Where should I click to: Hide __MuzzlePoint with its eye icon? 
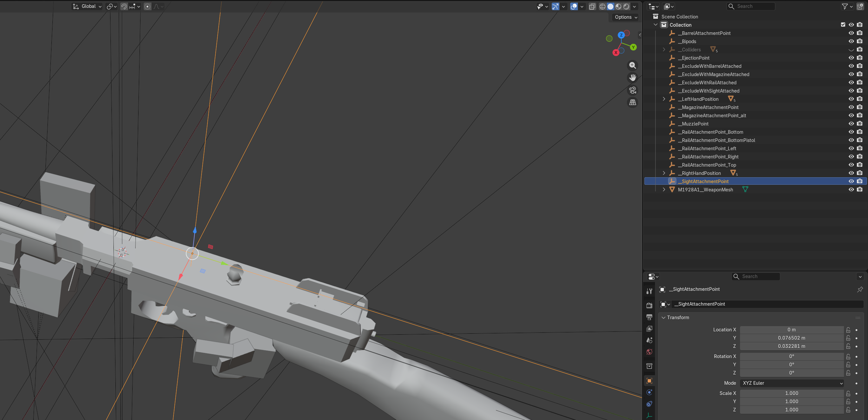(851, 124)
